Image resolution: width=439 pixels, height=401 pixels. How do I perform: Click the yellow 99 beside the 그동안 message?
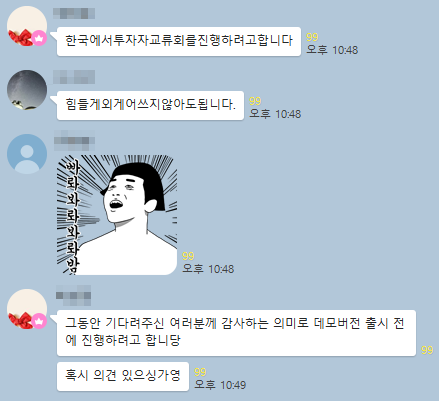click(x=427, y=350)
